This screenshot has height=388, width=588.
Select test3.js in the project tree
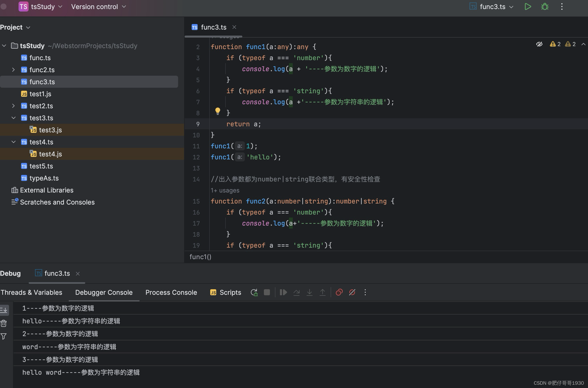(92, 130)
